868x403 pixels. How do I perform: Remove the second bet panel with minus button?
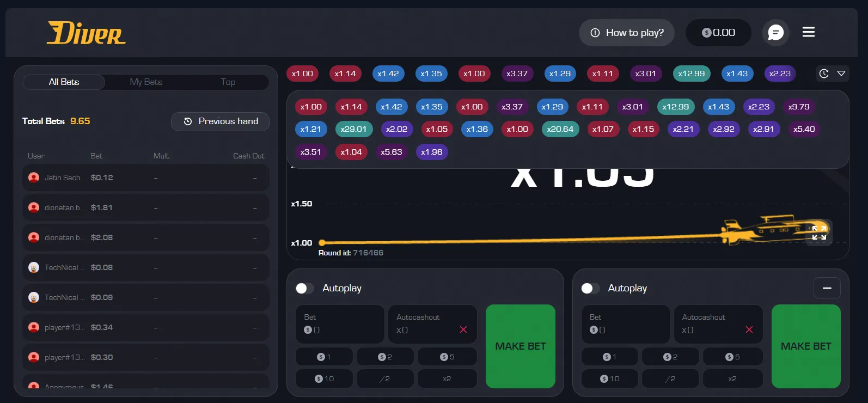[827, 288]
